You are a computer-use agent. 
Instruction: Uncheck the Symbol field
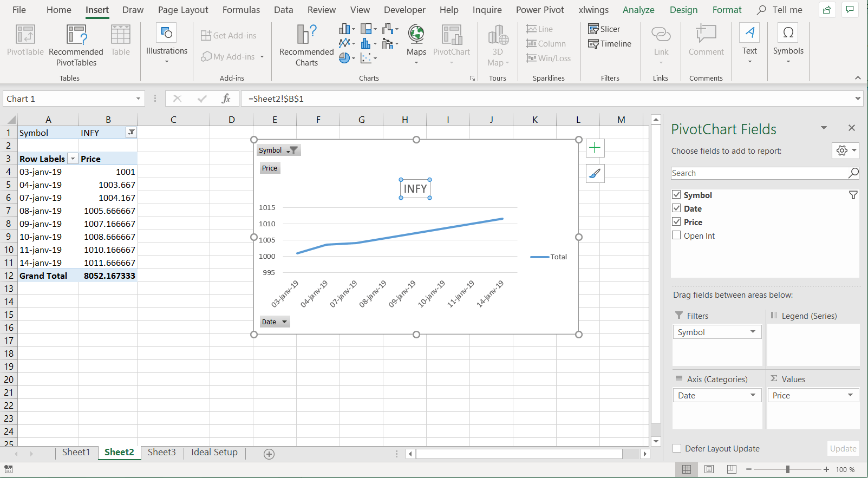[x=676, y=195]
